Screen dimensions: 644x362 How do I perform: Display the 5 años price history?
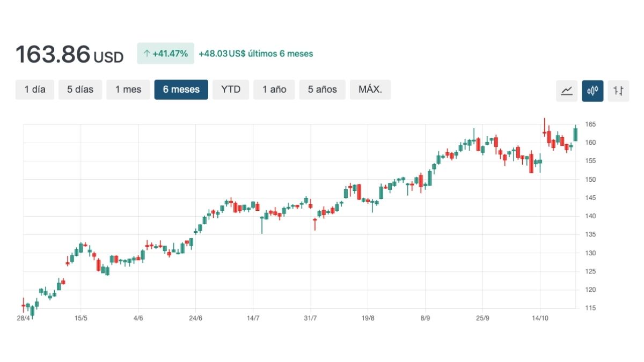pyautogui.click(x=322, y=90)
